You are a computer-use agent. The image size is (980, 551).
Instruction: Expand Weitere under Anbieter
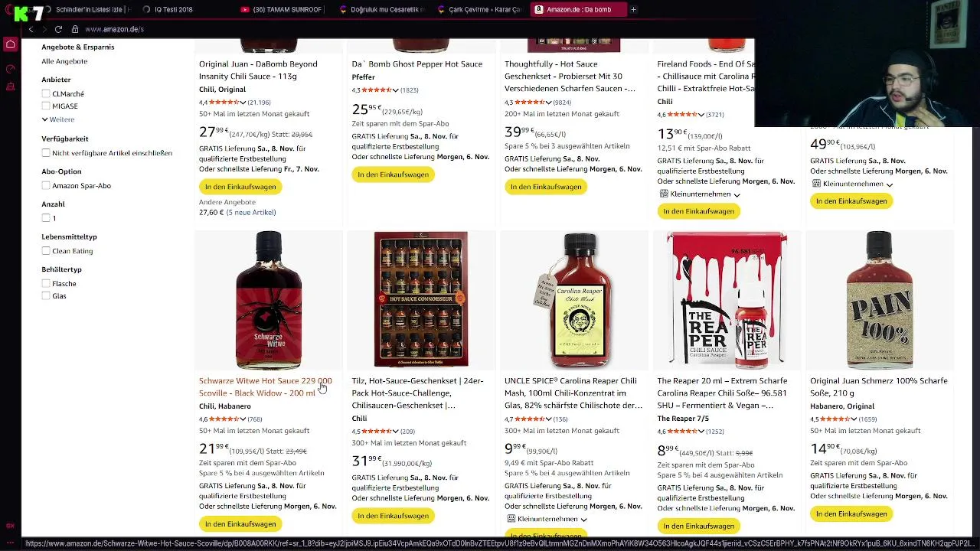58,119
